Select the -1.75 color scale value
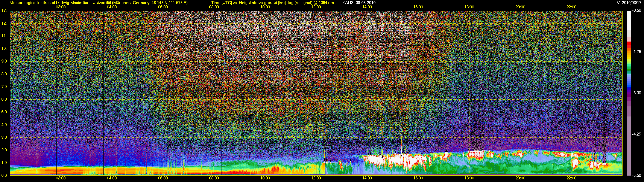Image resolution: width=644 pixels, height=182 pixels. (636, 52)
